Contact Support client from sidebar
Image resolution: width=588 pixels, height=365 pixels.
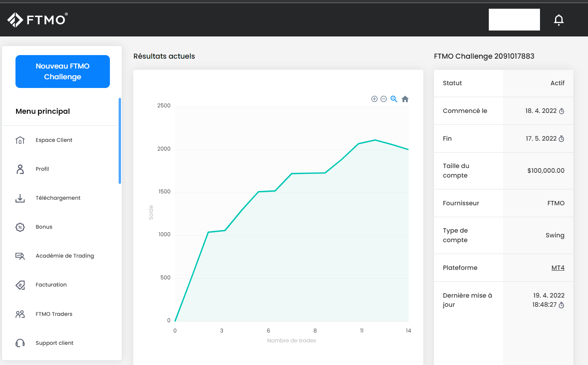(54, 343)
